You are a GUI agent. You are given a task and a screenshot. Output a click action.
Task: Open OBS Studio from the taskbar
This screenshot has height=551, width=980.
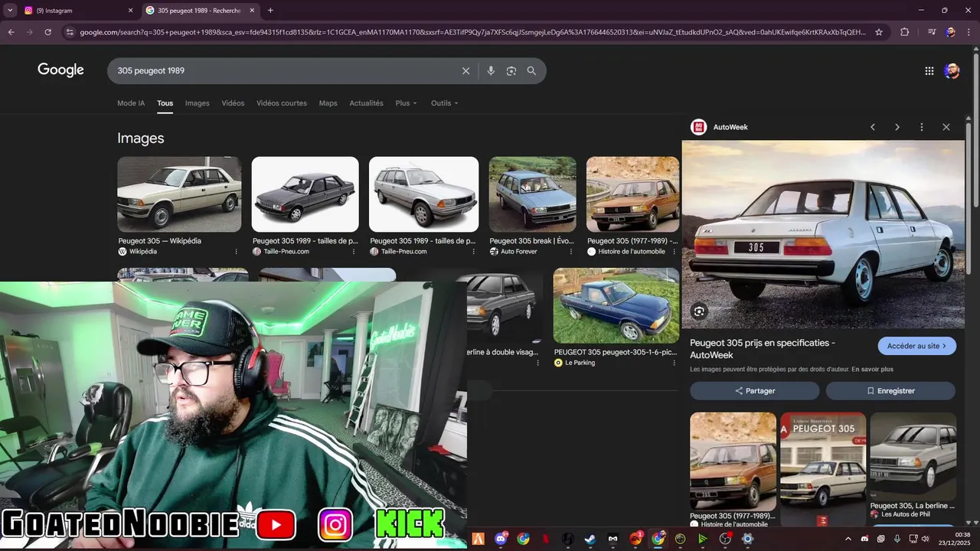click(725, 539)
